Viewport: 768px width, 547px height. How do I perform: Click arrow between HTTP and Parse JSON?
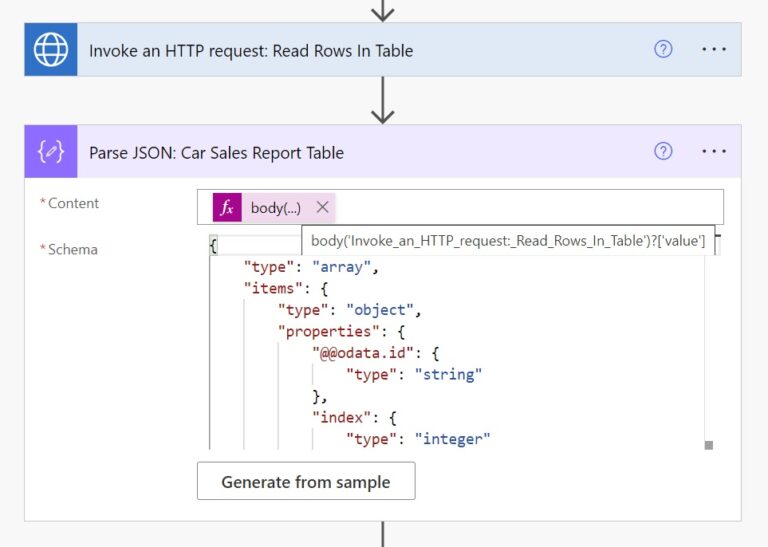tap(382, 101)
